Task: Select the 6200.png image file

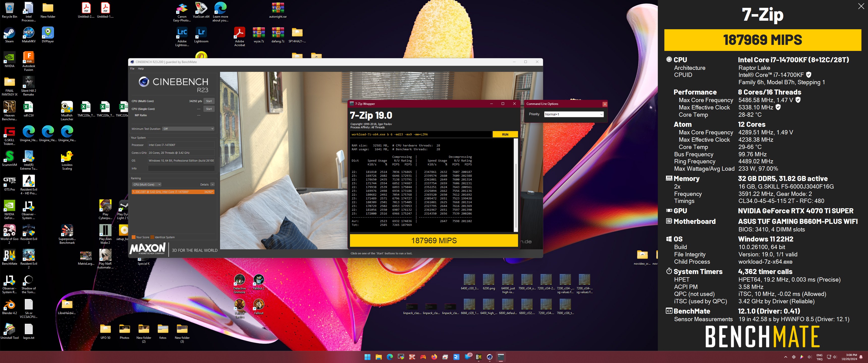Action: pyautogui.click(x=489, y=282)
